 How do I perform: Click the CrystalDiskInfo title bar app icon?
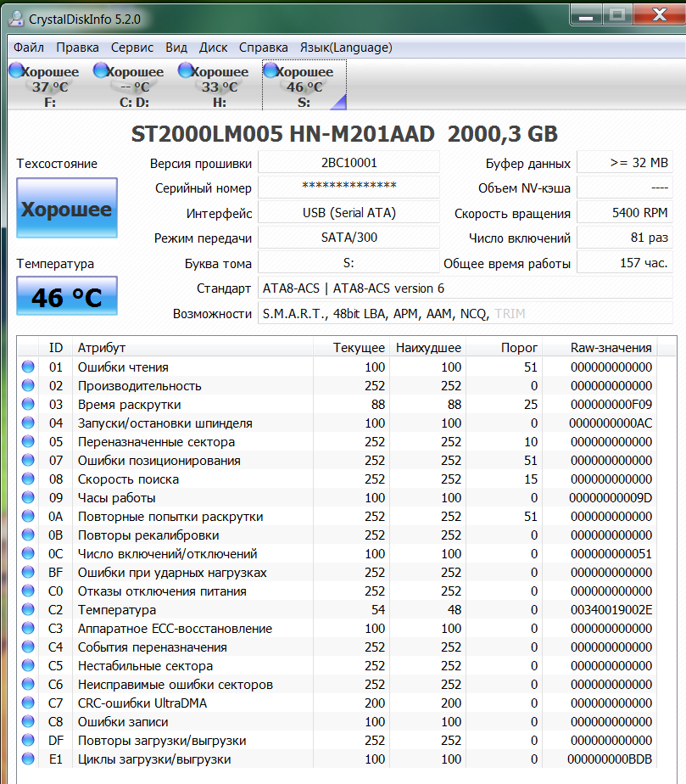(x=16, y=19)
